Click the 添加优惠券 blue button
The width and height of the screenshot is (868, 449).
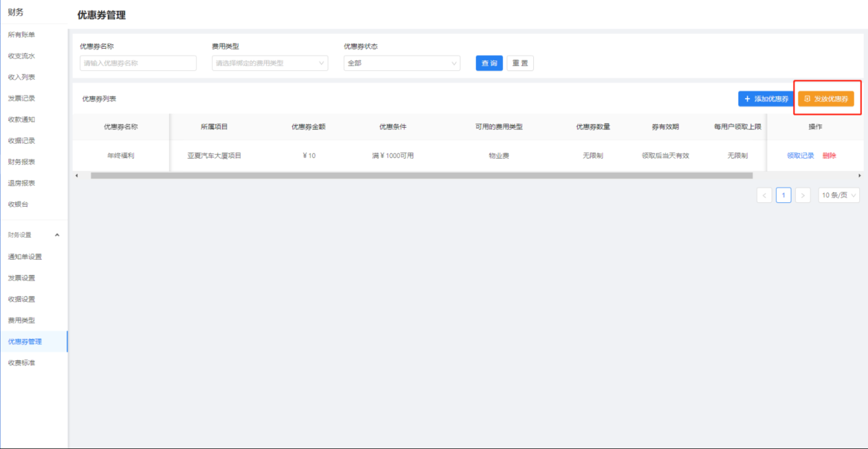[765, 99]
